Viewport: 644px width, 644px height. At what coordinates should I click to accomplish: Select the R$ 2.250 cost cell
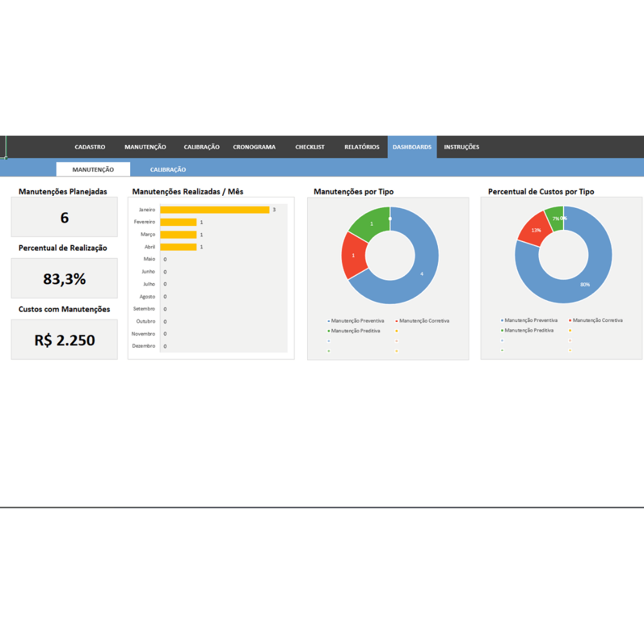coord(64,339)
